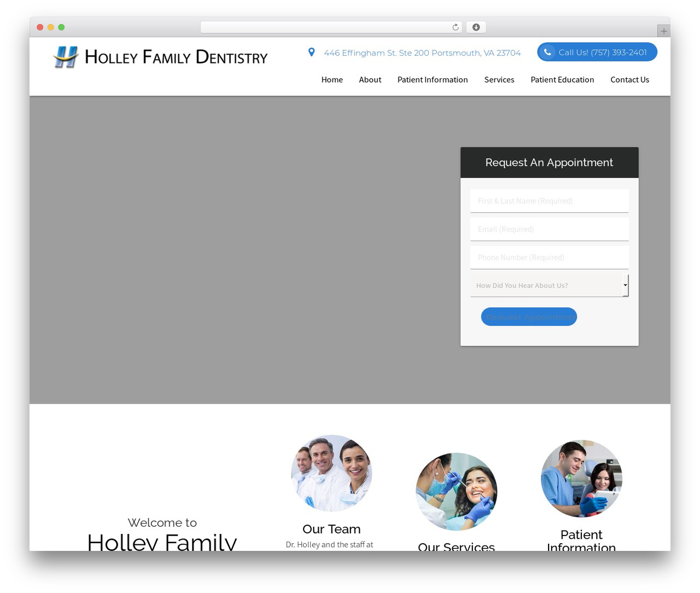The width and height of the screenshot is (700, 593).
Task: Add a new browser tab
Action: click(663, 31)
